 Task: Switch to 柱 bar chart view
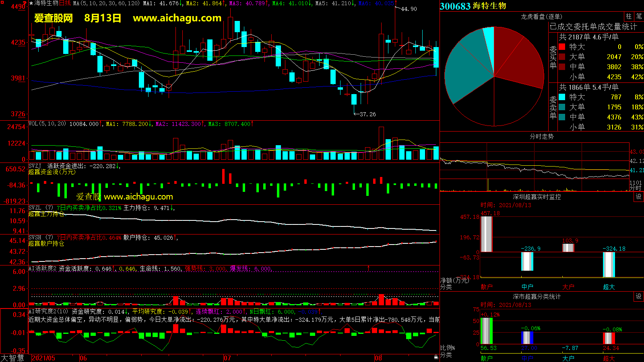pyautogui.click(x=629, y=16)
